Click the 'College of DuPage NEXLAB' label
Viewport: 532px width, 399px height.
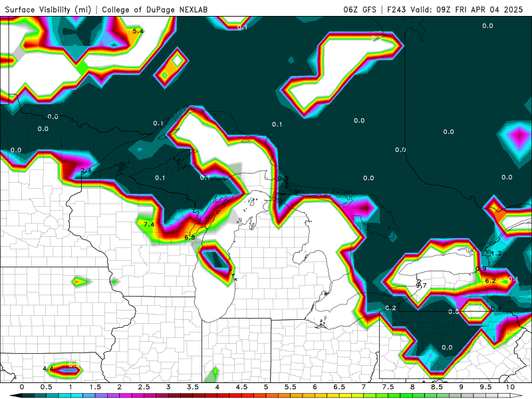(x=154, y=9)
